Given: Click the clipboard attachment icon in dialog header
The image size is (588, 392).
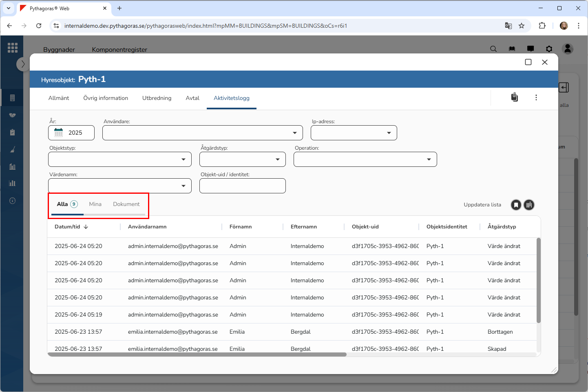Looking at the screenshot, I should [x=515, y=97].
